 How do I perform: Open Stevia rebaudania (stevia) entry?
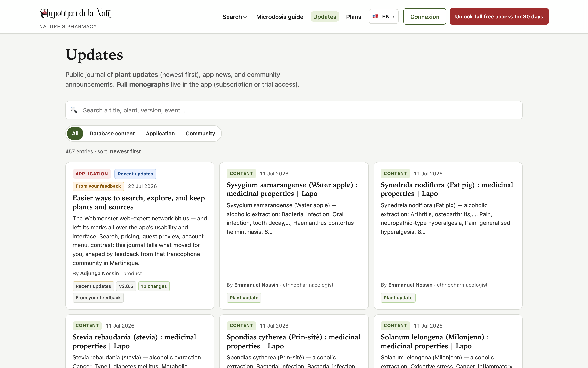(x=134, y=341)
